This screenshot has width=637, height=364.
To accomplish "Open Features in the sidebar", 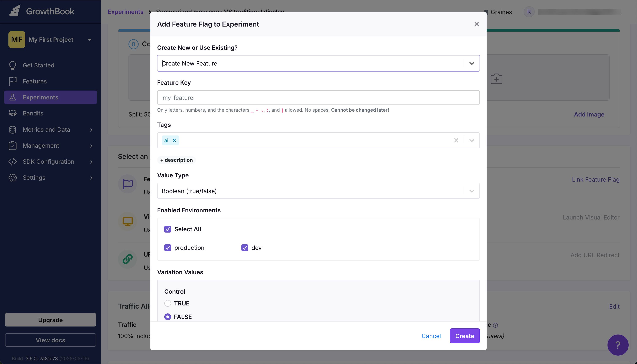I will click(x=51, y=81).
